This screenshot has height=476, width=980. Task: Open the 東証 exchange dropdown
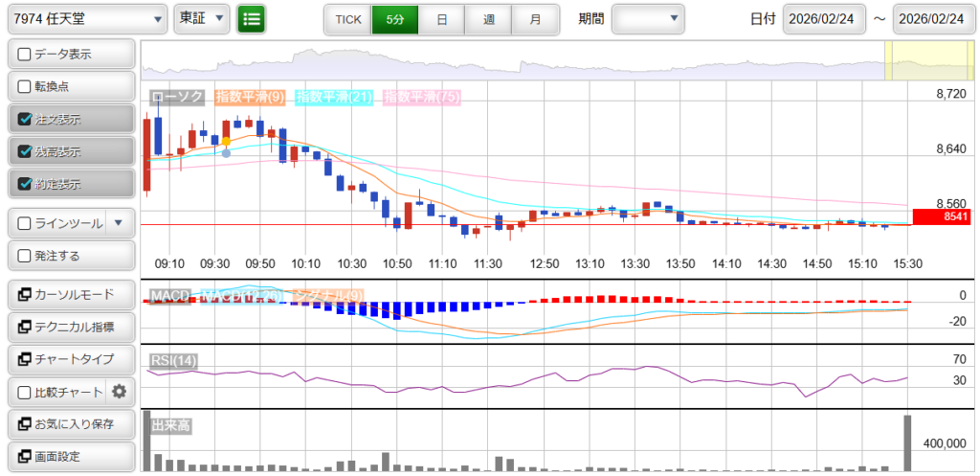(202, 19)
